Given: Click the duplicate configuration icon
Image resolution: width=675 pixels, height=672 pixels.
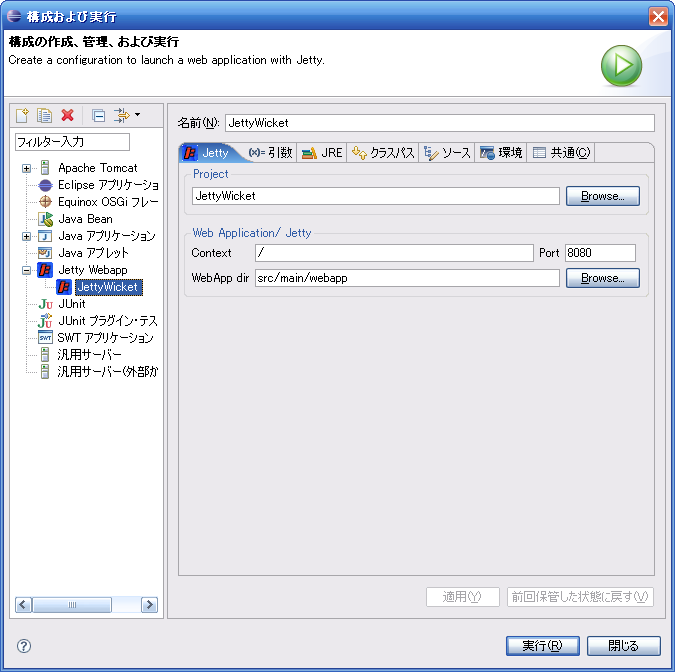Looking at the screenshot, I should pos(44,115).
